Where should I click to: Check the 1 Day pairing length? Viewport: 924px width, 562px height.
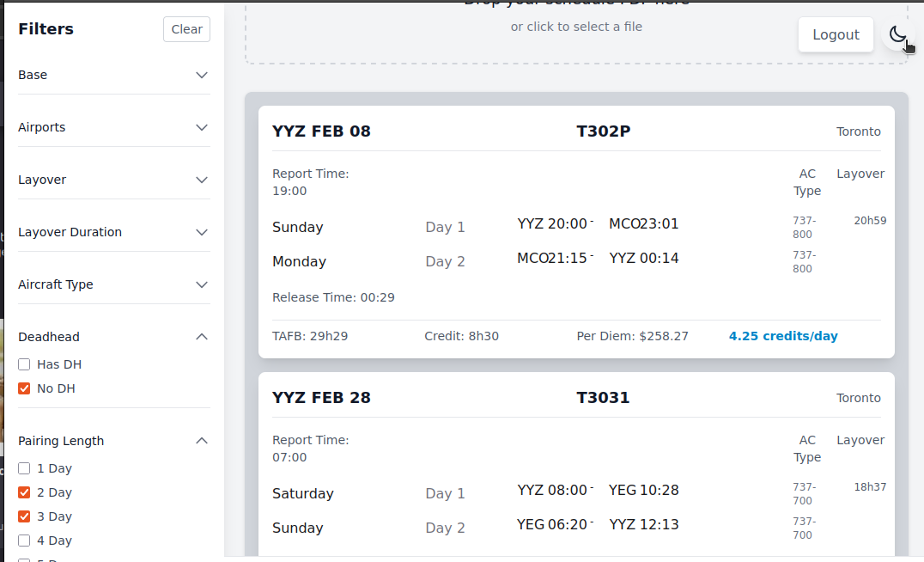pos(24,468)
